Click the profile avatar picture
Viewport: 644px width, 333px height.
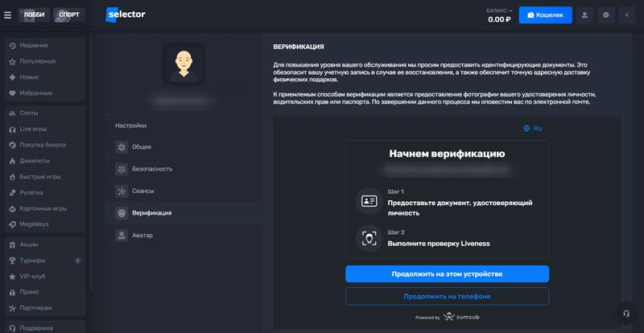[x=184, y=64]
